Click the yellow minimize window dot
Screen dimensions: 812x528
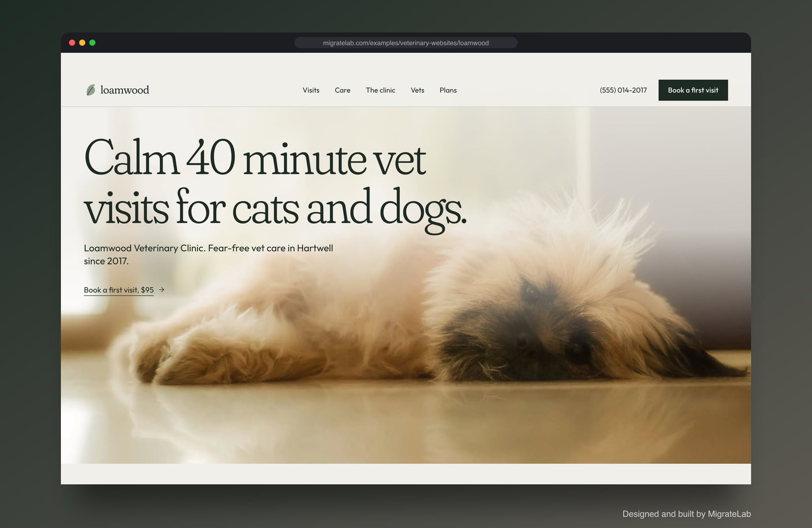[x=82, y=43]
